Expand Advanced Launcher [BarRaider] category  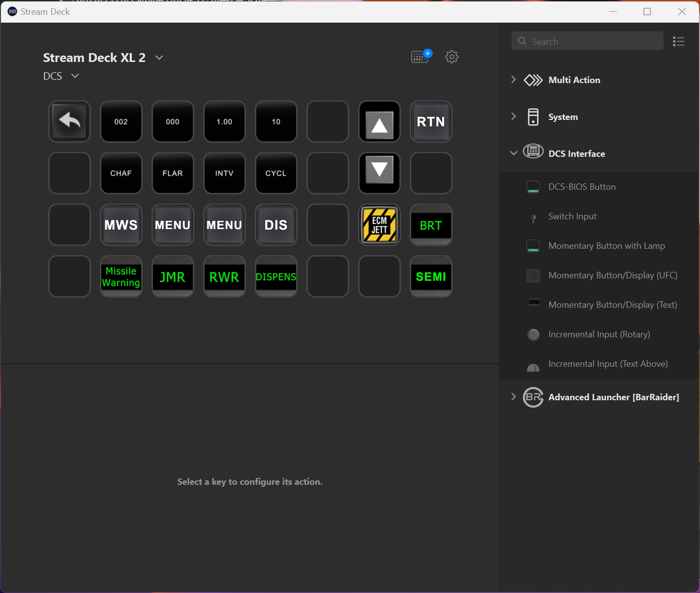[514, 397]
